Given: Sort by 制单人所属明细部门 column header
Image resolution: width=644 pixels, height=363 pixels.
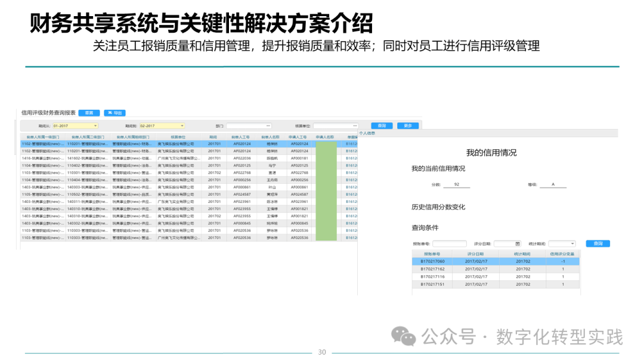Looking at the screenshot, I should coord(133,137).
